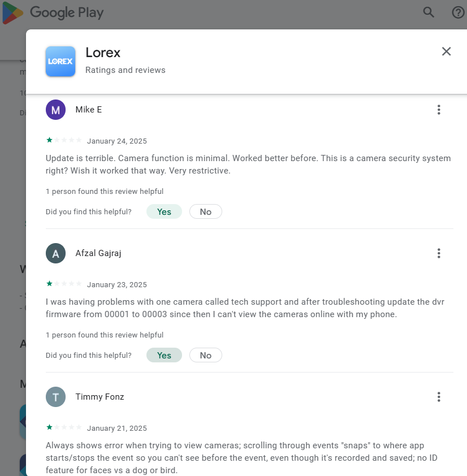Click Afzal Gajraj's one-star rating
The width and height of the screenshot is (467, 476).
click(64, 284)
